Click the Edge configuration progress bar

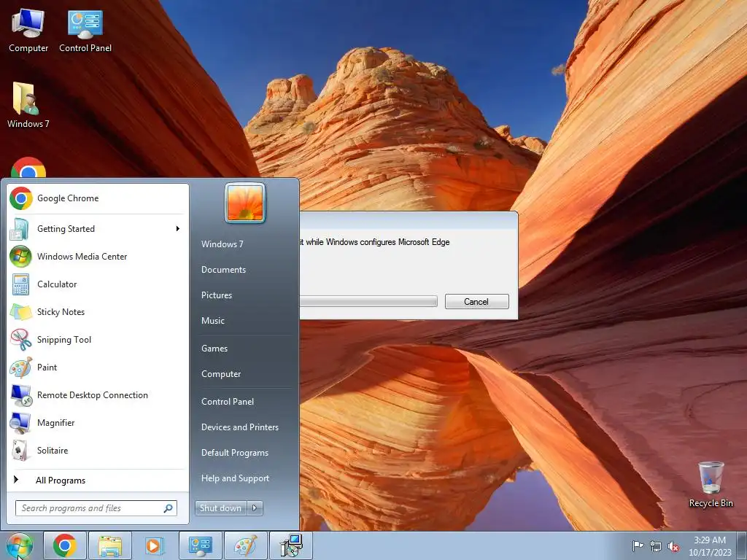(368, 301)
